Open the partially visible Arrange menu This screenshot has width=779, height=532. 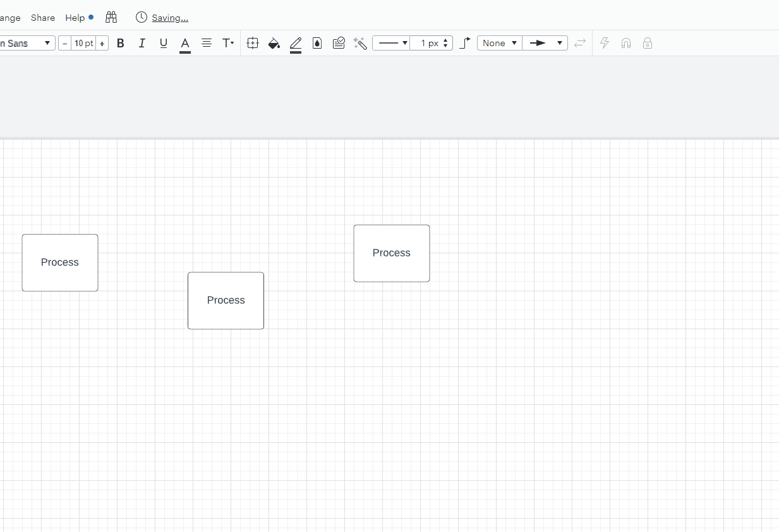[x=10, y=18]
